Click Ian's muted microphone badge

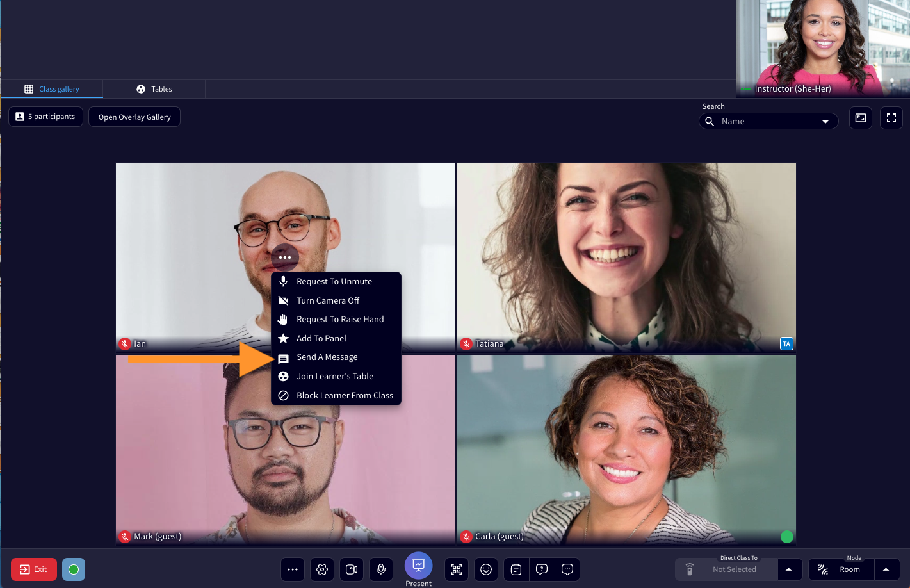pyautogui.click(x=125, y=343)
